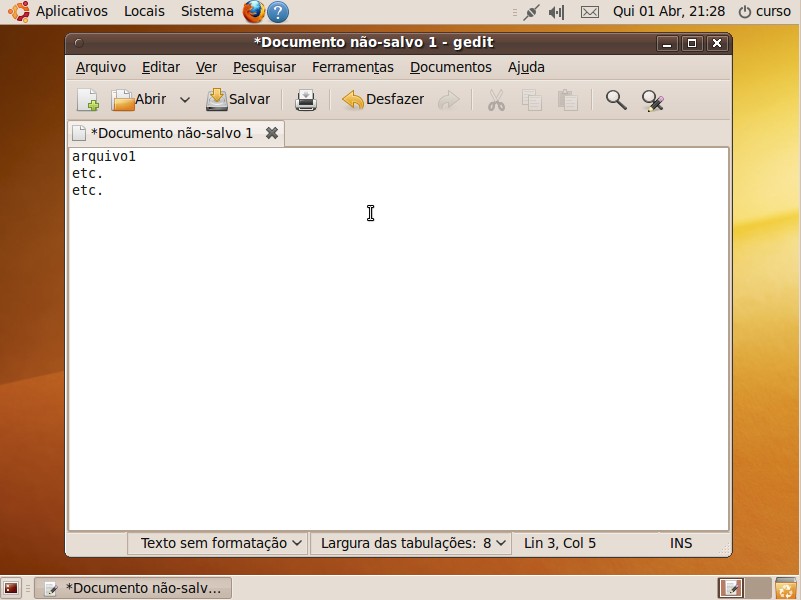801x600 pixels.
Task: Open the curso user session menu
Action: click(x=765, y=11)
